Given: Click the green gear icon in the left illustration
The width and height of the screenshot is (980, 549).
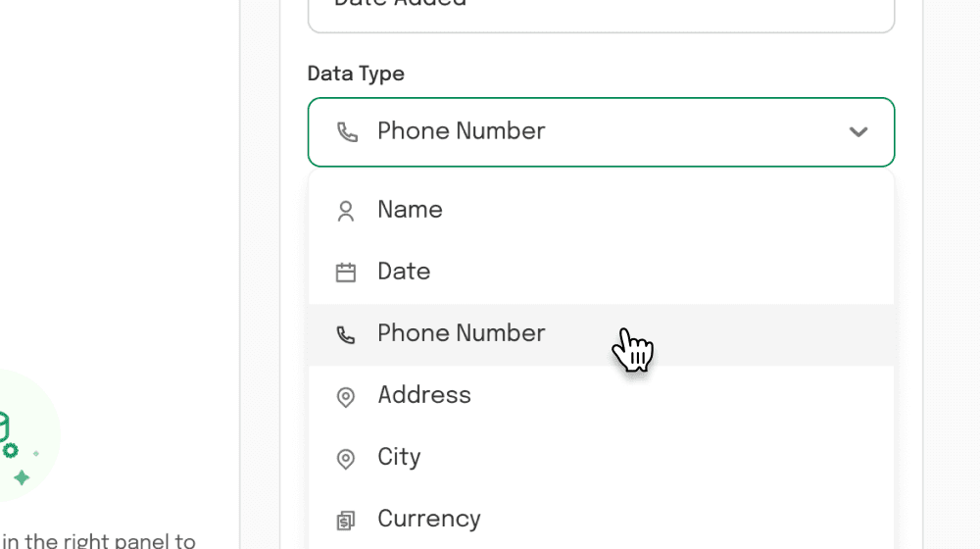Looking at the screenshot, I should coord(11,450).
